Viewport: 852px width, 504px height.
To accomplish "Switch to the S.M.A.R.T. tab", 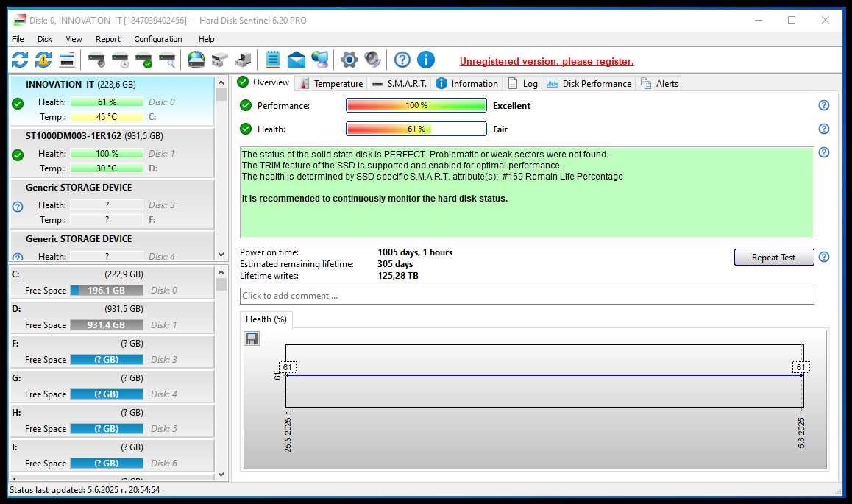I will coord(400,84).
